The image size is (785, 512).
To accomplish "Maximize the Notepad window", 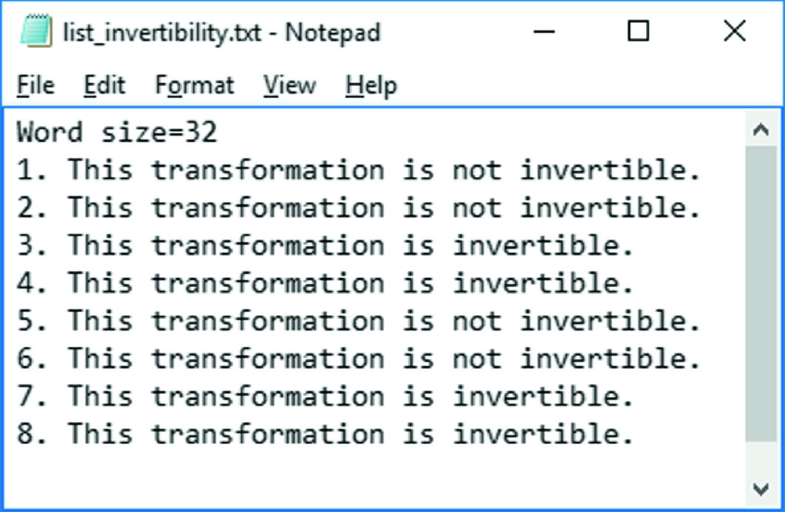I will [x=638, y=32].
